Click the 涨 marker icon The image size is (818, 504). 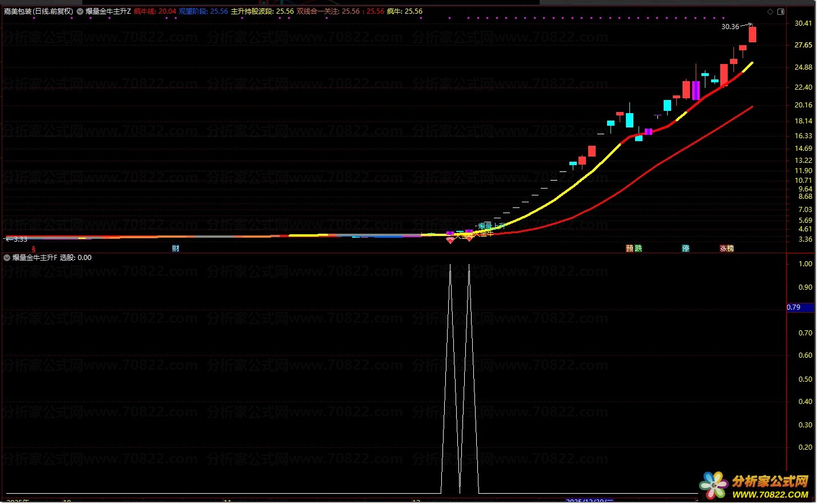point(723,249)
